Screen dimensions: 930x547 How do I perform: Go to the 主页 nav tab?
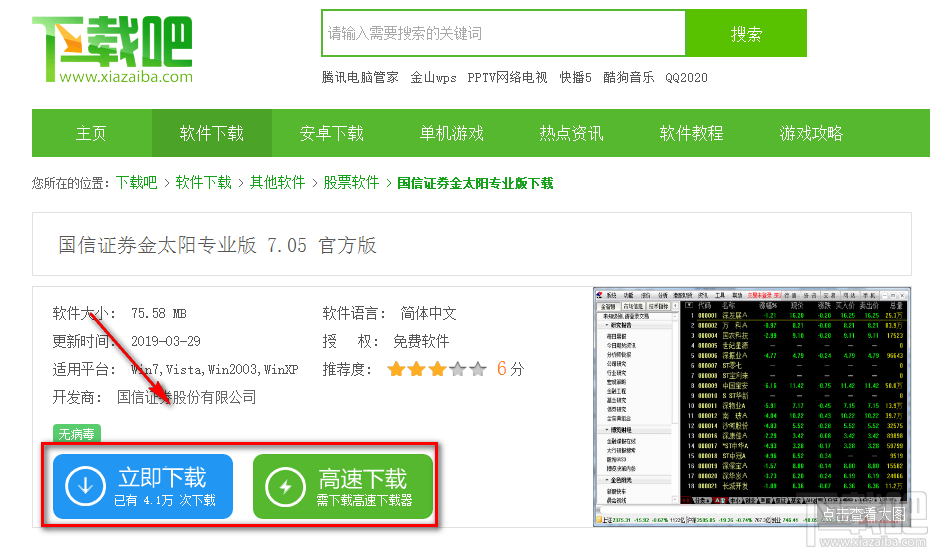click(91, 133)
